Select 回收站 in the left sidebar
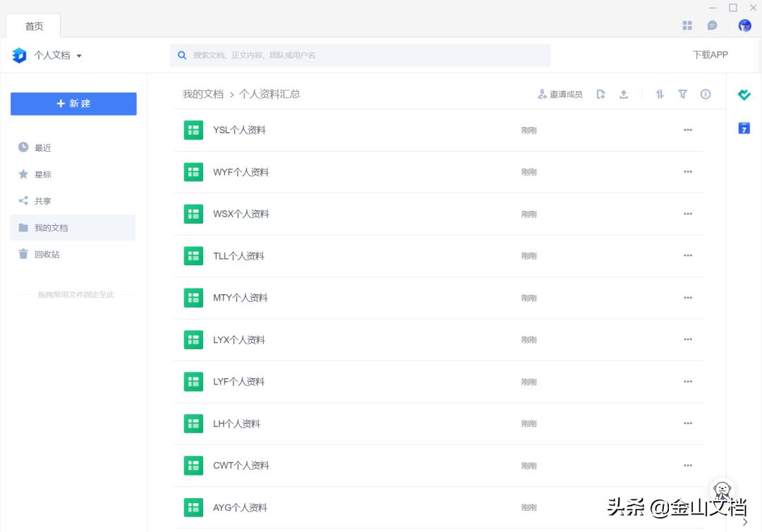Screen dimensions: 762x532 click(x=44, y=254)
